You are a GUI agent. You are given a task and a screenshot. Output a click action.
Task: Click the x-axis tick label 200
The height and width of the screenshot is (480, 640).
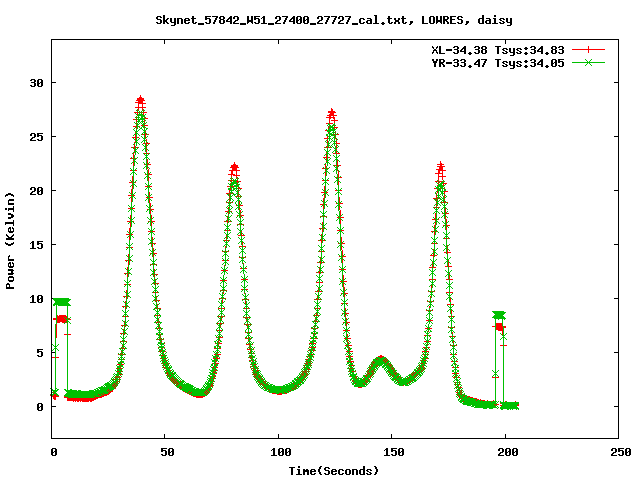tap(507, 452)
